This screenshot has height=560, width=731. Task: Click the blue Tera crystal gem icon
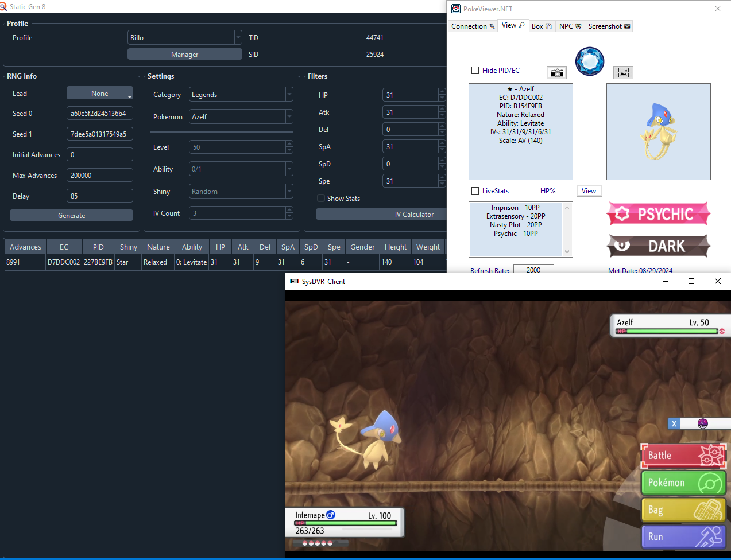coord(590,61)
